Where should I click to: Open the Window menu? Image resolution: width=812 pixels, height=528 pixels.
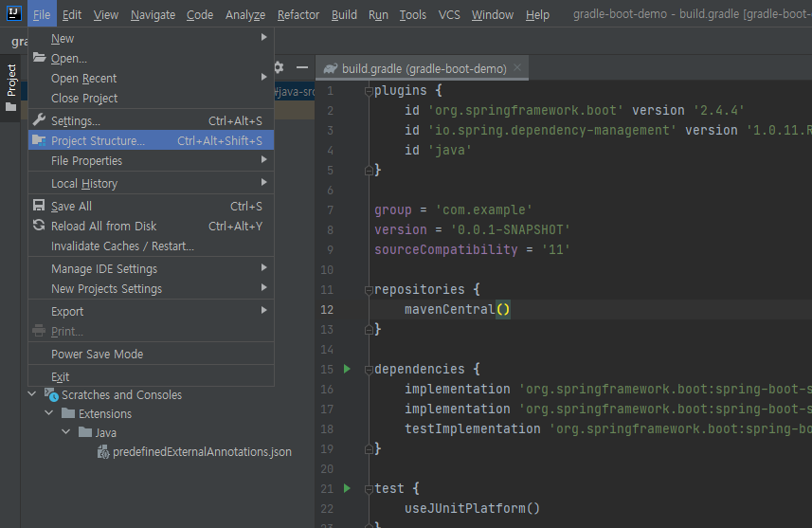tap(493, 14)
